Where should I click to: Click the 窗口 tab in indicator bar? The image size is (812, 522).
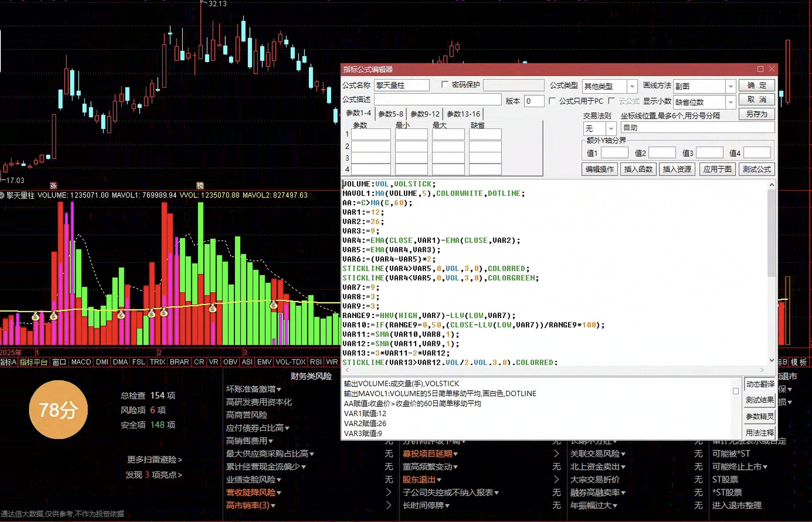click(59, 362)
